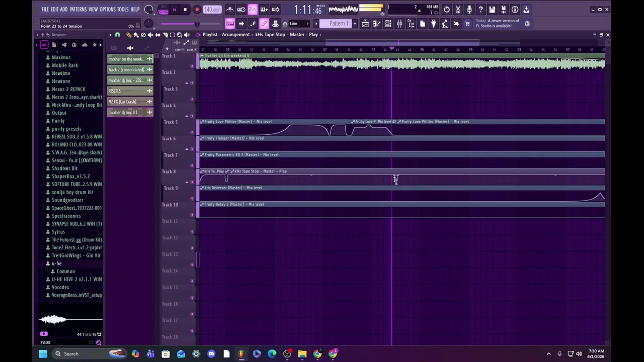This screenshot has height=362, width=644.
Task: Open the ADD menu
Action: click(64, 10)
